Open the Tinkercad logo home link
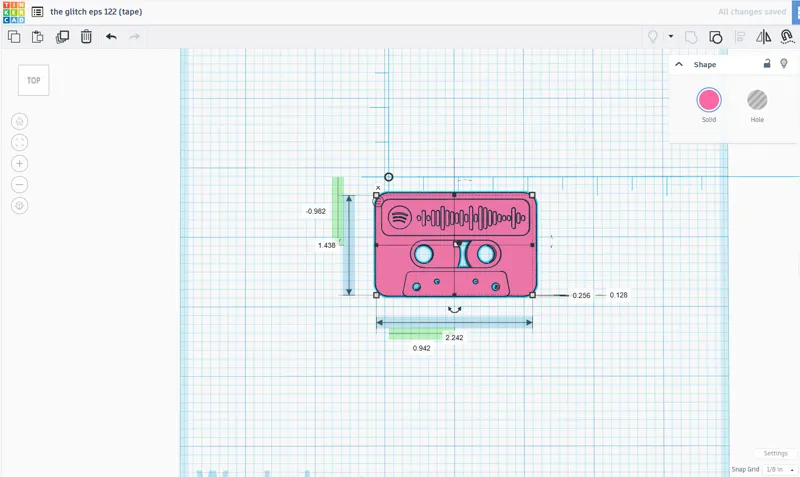Viewport: 800px width, 477px height. pyautogui.click(x=14, y=12)
